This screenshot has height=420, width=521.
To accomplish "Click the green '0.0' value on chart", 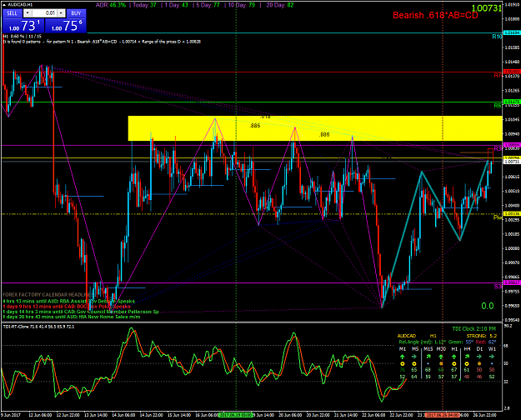I will [488, 306].
